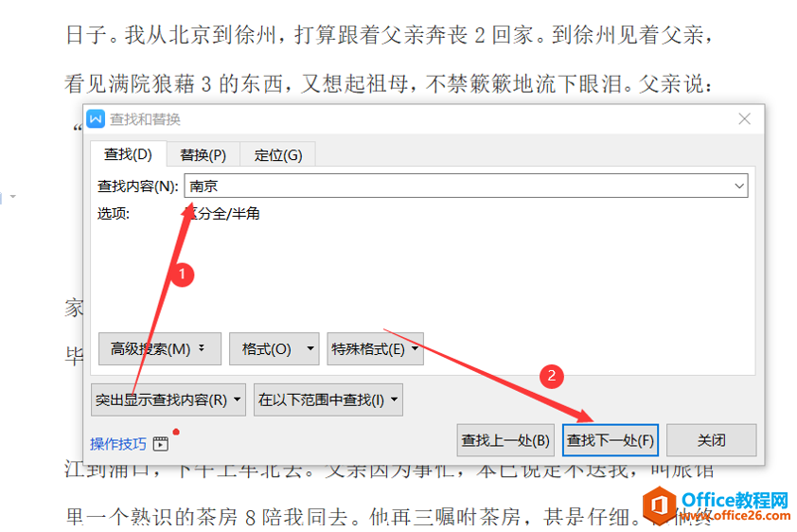This screenshot has height=532, width=797.
Task: Click the 查找和替换 dialog title text
Action: click(x=145, y=119)
